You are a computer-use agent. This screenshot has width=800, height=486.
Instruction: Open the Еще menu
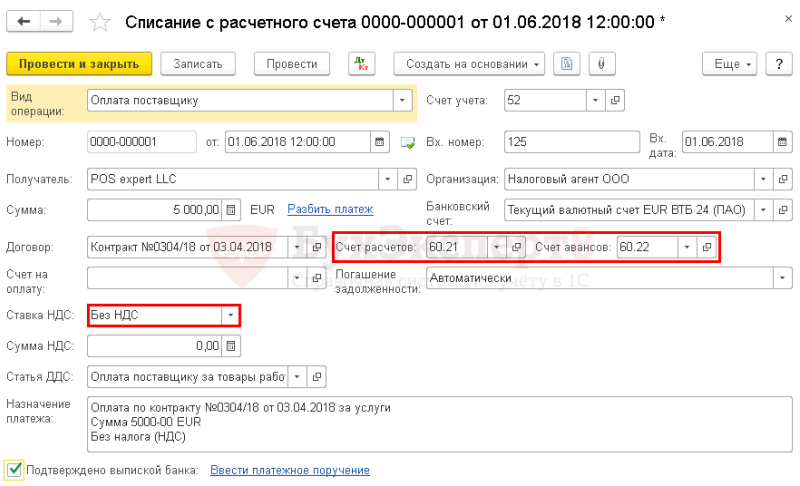pyautogui.click(x=730, y=64)
